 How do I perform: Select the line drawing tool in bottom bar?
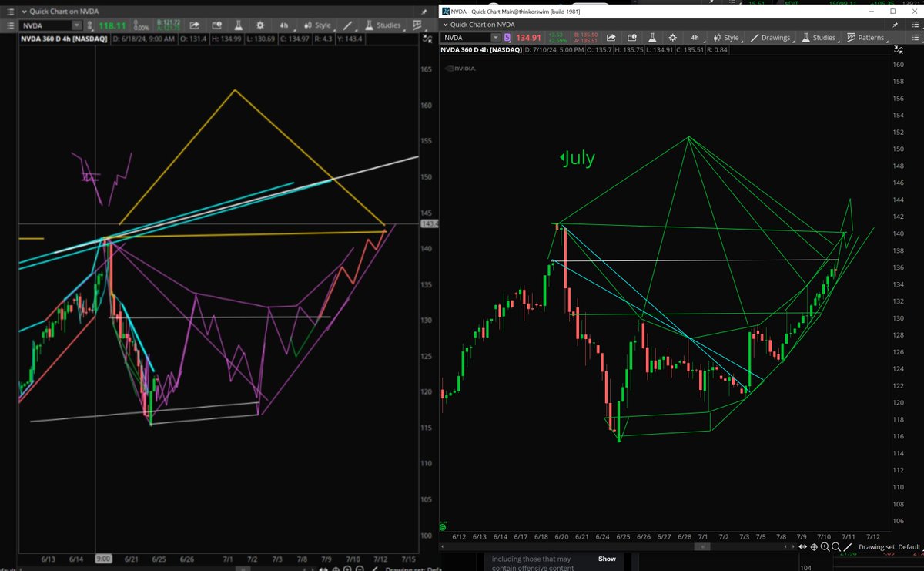tap(847, 546)
